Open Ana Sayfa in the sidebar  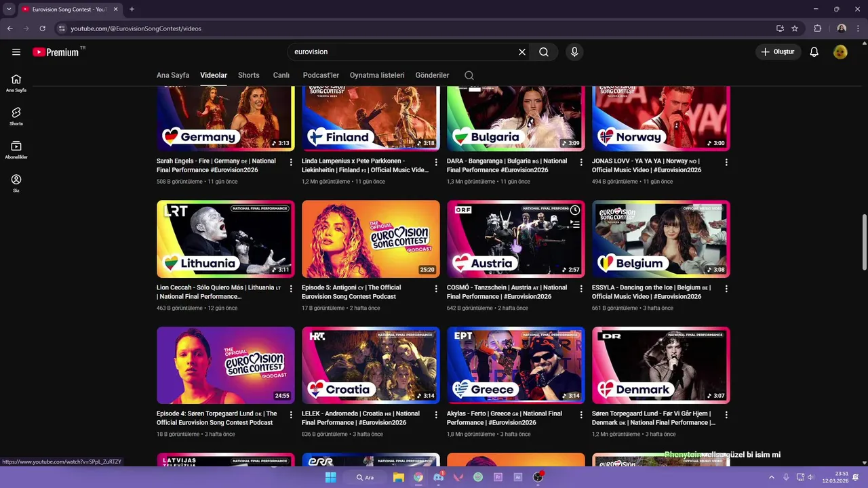(x=16, y=83)
